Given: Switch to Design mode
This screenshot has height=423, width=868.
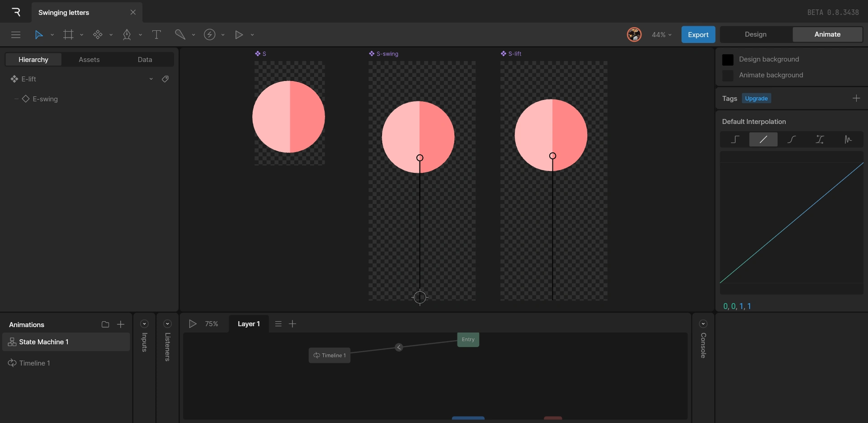Looking at the screenshot, I should click(x=756, y=34).
